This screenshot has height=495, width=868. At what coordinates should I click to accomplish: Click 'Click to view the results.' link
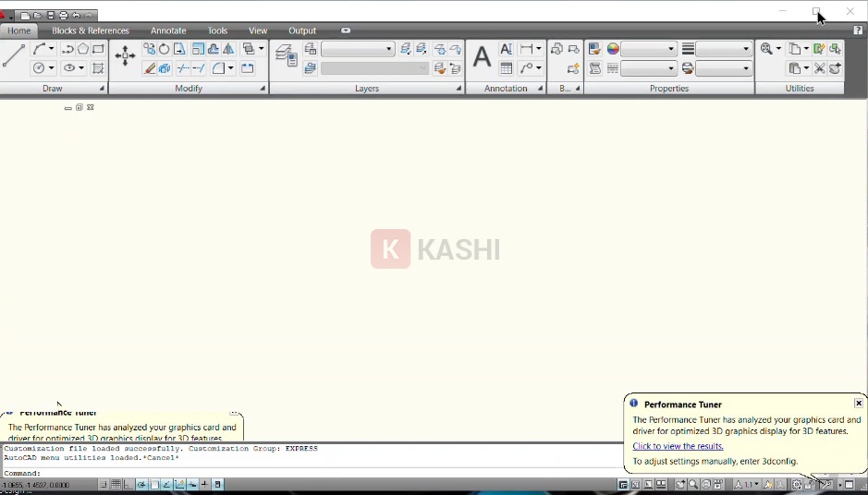[678, 446]
